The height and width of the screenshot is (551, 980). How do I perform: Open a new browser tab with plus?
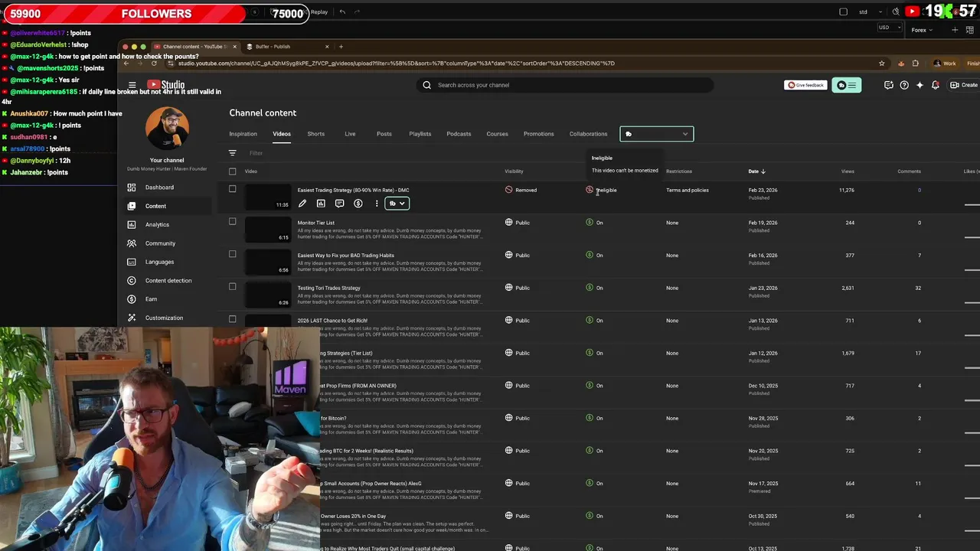click(341, 47)
